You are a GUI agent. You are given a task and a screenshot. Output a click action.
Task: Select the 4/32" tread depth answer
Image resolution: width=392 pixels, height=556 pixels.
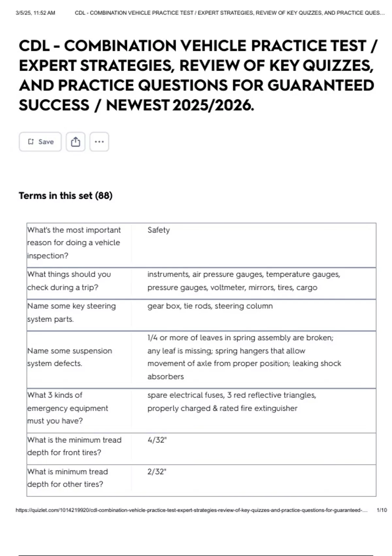pyautogui.click(x=157, y=440)
